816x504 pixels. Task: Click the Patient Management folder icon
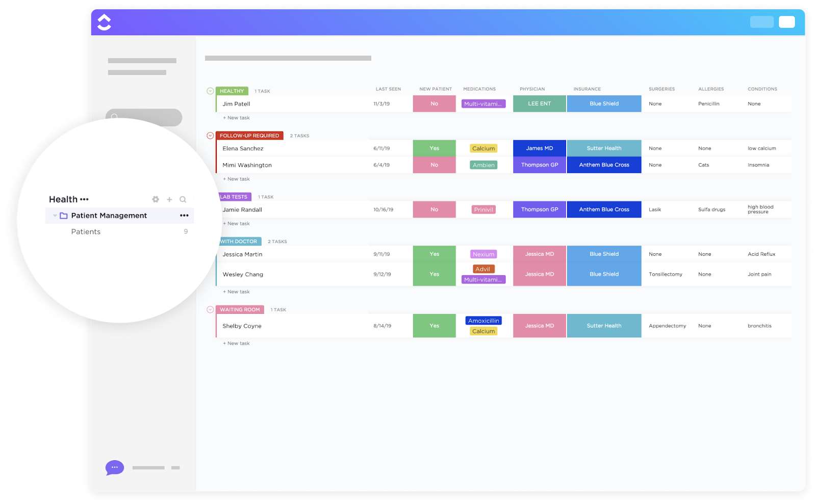coord(63,215)
